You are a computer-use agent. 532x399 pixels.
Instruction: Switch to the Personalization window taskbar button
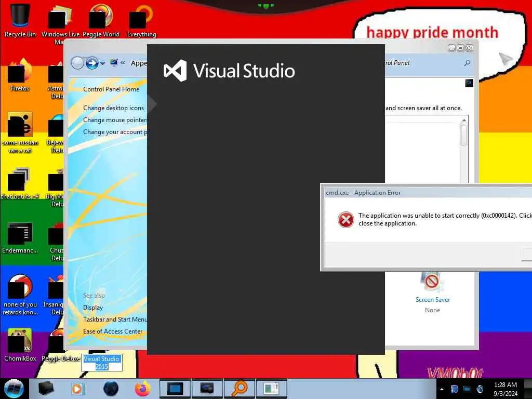(175, 389)
